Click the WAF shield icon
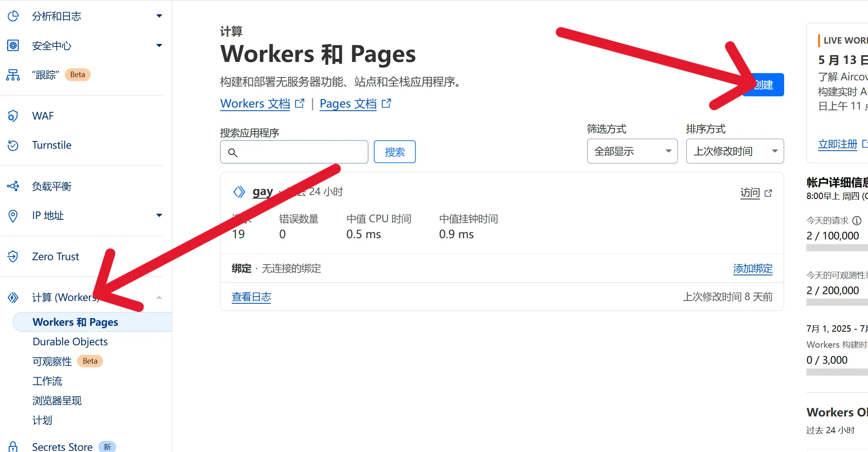This screenshot has height=452, width=868. [x=13, y=116]
